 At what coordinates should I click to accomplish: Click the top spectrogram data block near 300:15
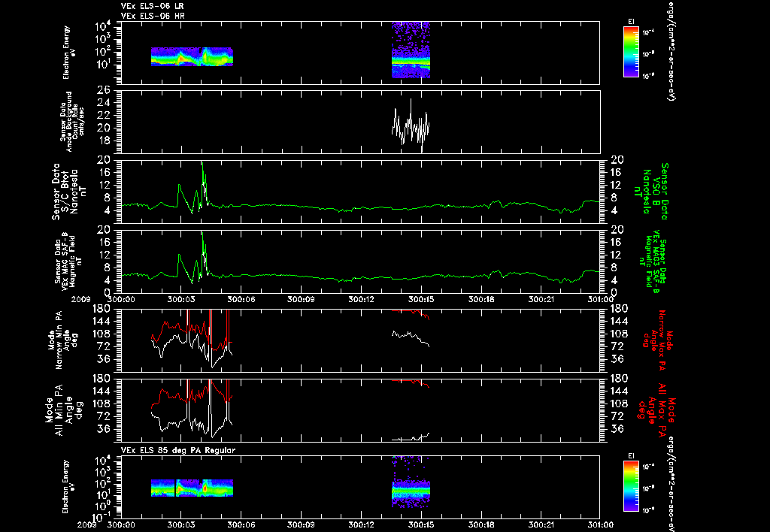point(411,50)
